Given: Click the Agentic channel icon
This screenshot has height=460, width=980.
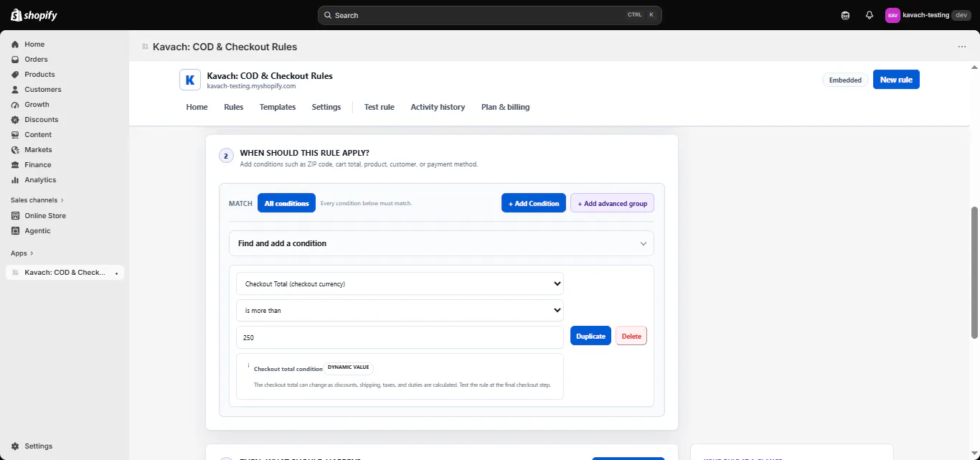Looking at the screenshot, I should [x=15, y=231].
